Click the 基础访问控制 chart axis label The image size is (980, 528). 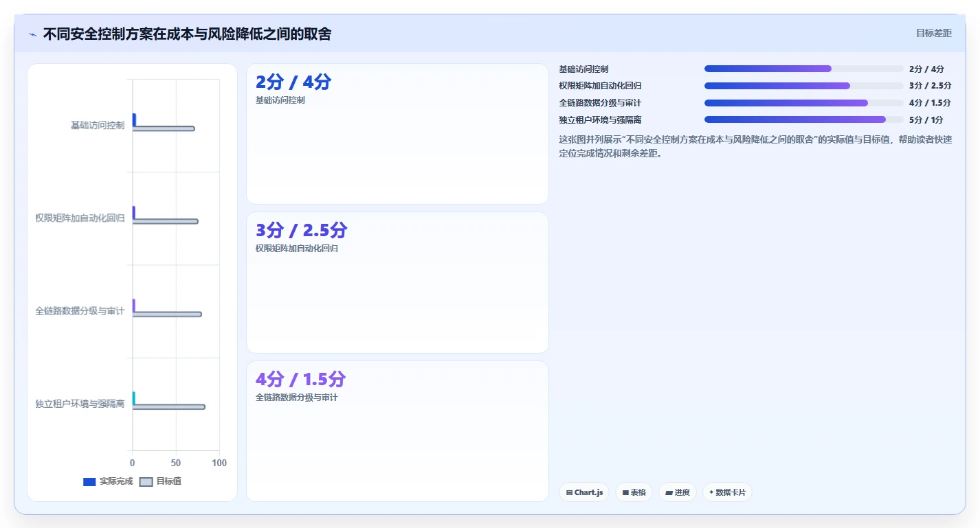98,126
